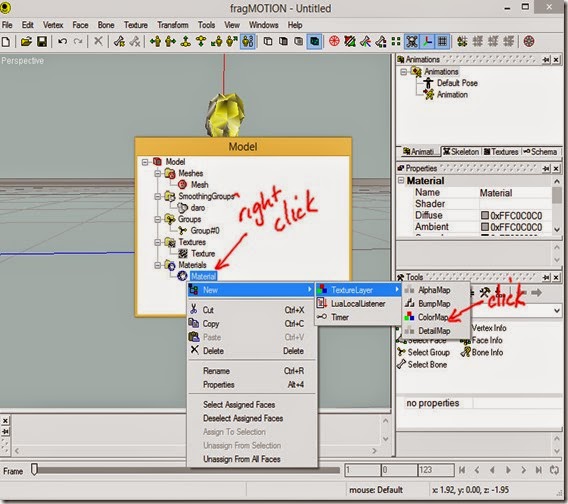Collapse the root Model tree node
Viewport: 568px width, 504px height.
pos(145,162)
